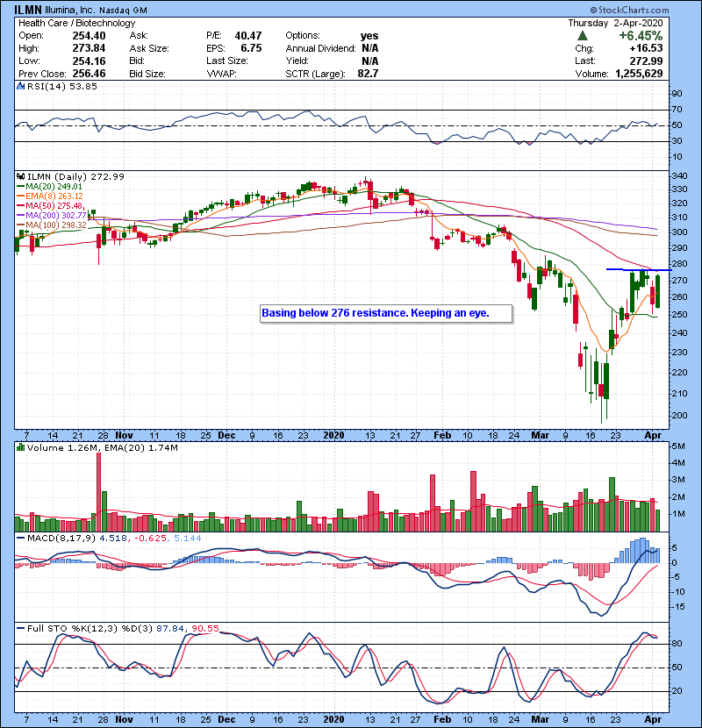Click the 'Basing below 276 resistance' annotation box

point(386,313)
